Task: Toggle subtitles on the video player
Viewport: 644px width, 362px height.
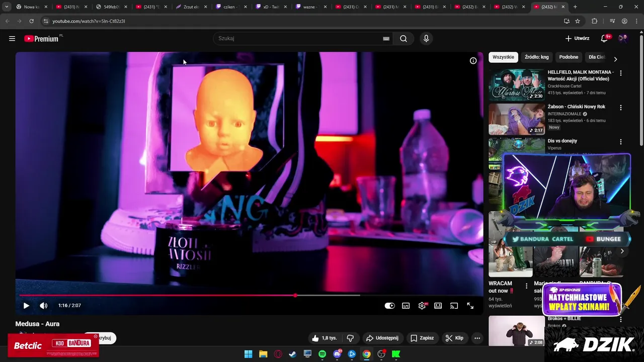Action: [x=406, y=306]
